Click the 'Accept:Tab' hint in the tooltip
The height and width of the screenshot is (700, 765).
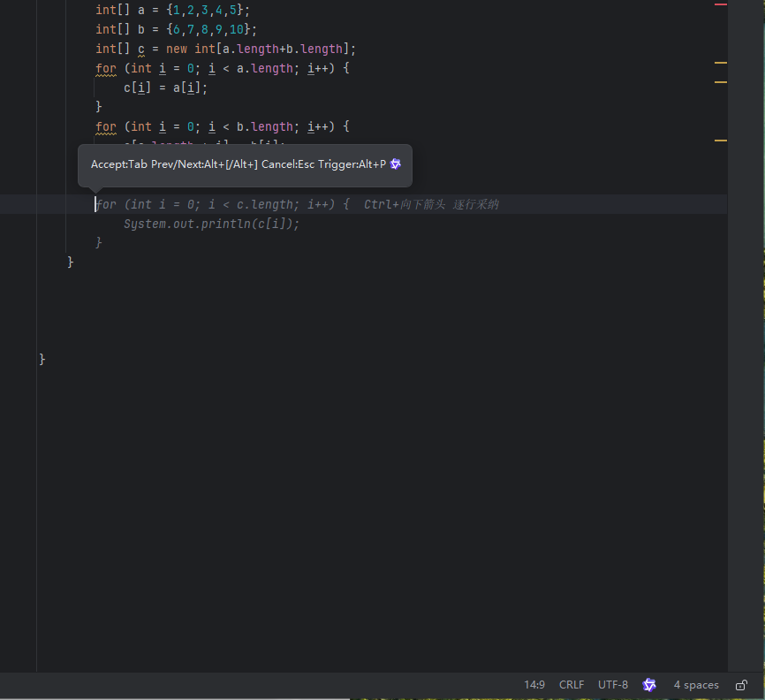click(119, 164)
